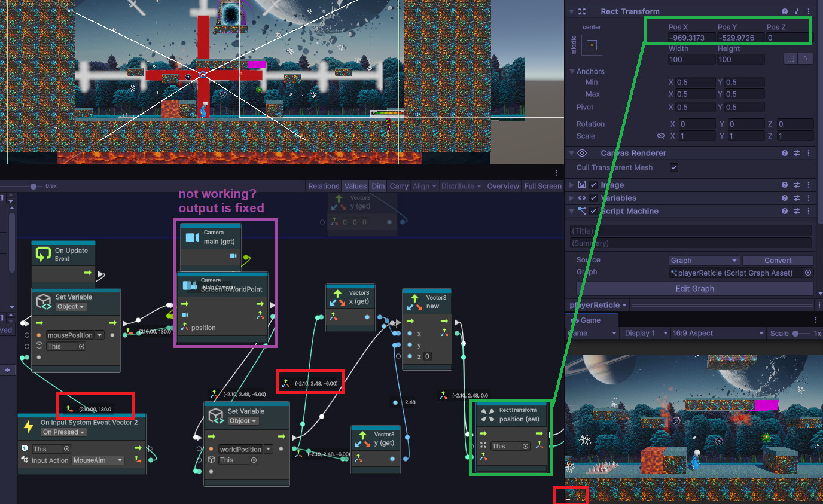Click the Pos Y input field
Viewport: 823px width, 504px height.
tap(741, 38)
